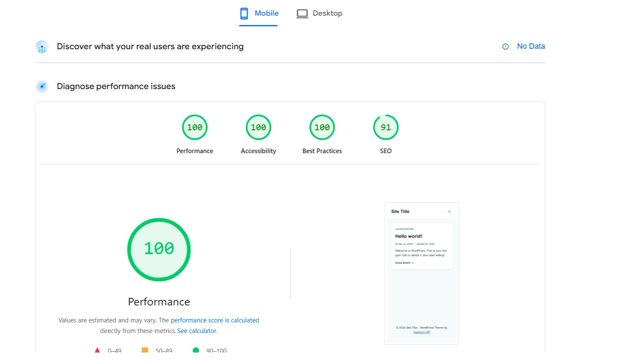Click the desktop monitor icon
This screenshot has height=364, width=623.
coord(302,14)
